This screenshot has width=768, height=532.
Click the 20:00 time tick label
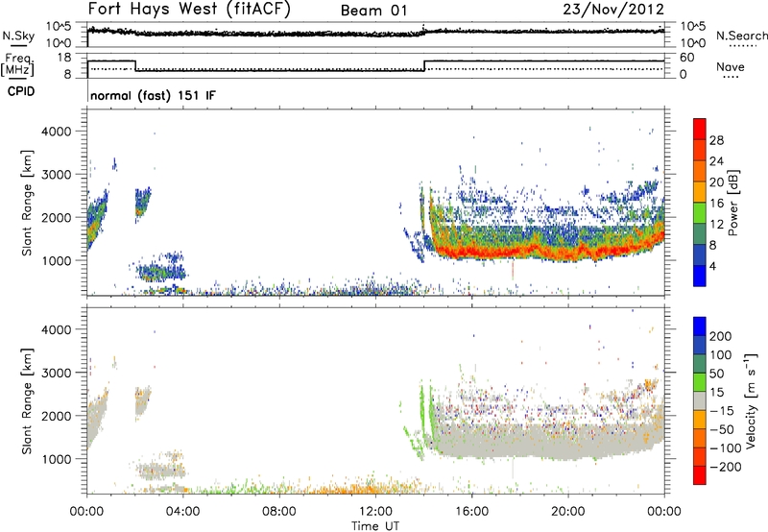point(567,512)
